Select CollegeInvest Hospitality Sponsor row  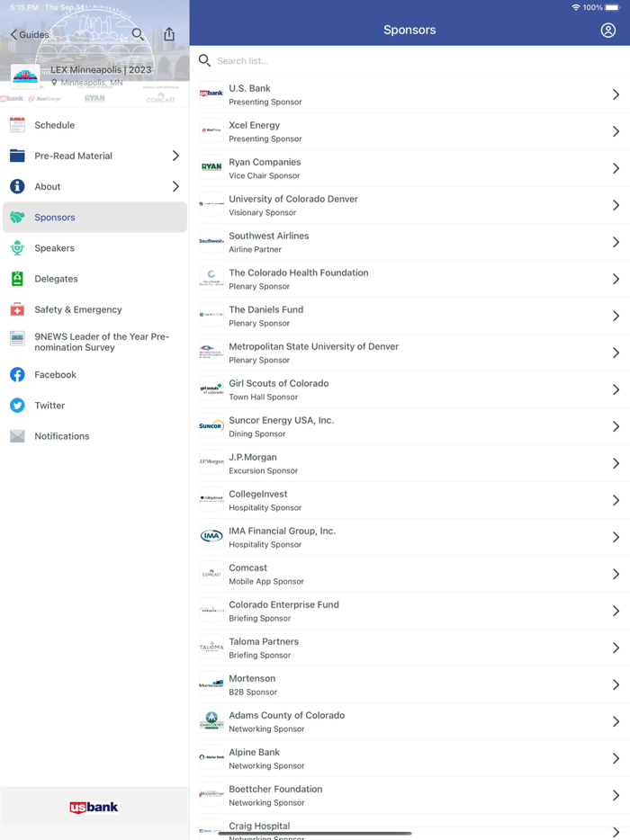point(410,500)
